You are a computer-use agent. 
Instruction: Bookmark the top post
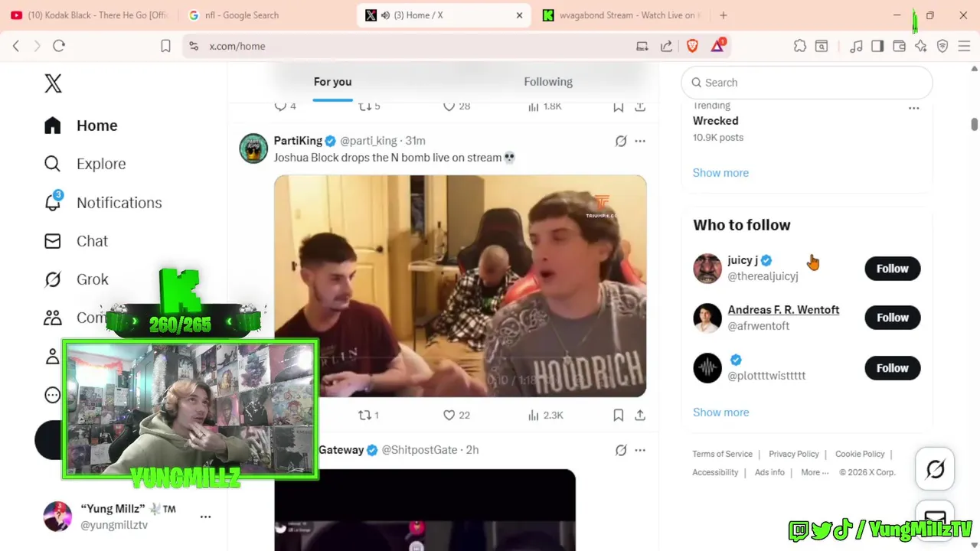click(x=618, y=106)
